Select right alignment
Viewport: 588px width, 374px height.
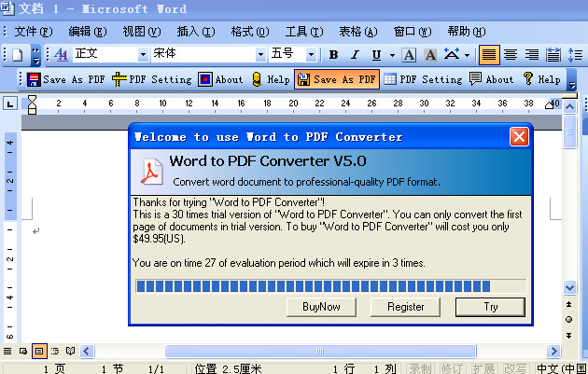(x=532, y=55)
